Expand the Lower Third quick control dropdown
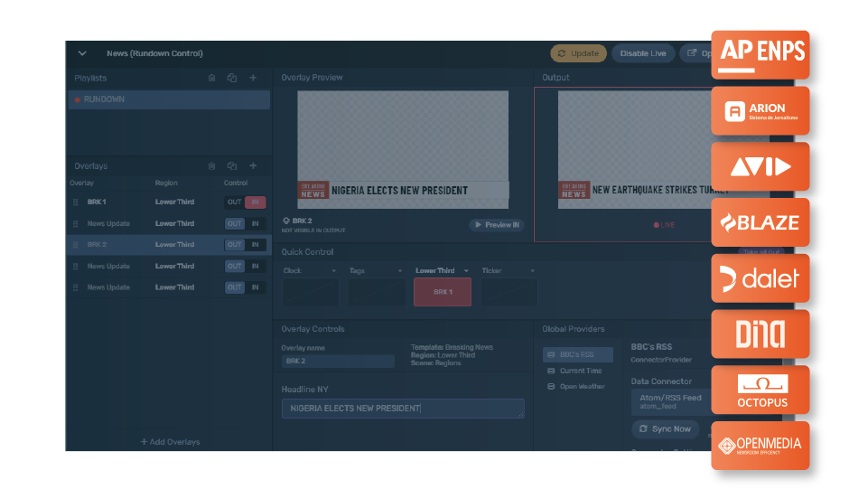 pos(466,271)
